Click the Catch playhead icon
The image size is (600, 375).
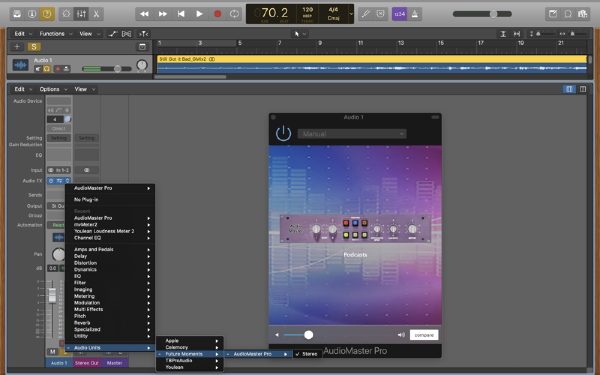click(143, 34)
